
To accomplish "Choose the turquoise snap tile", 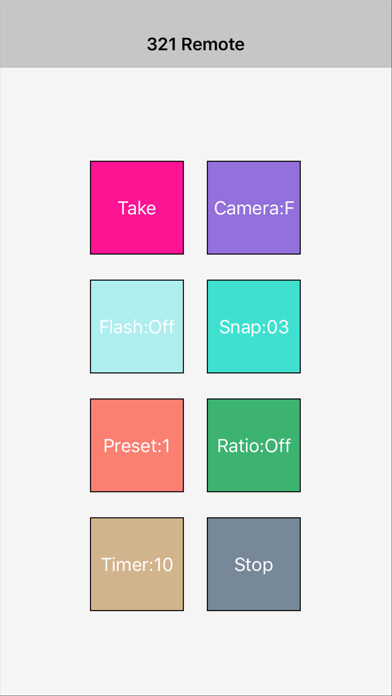I will 253,326.
